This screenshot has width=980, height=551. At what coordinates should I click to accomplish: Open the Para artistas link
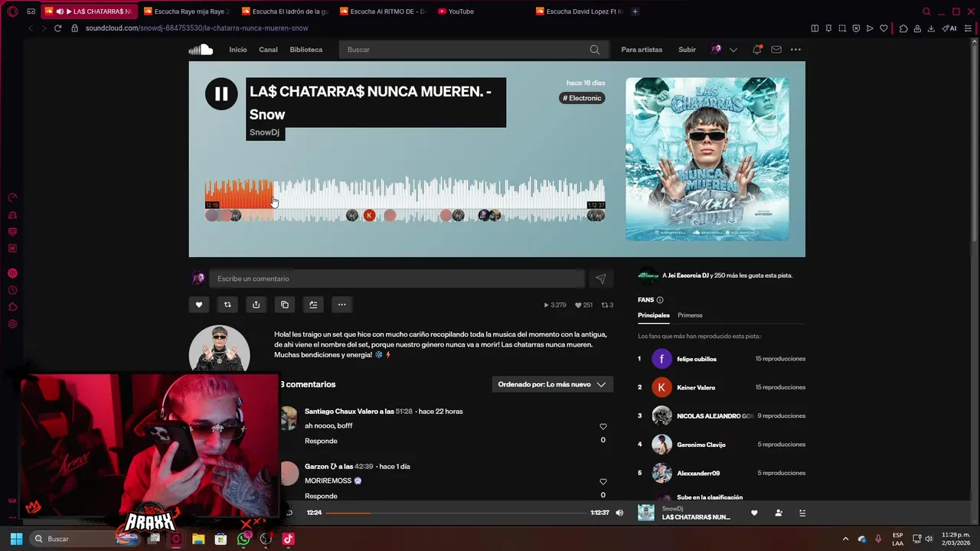[642, 50]
